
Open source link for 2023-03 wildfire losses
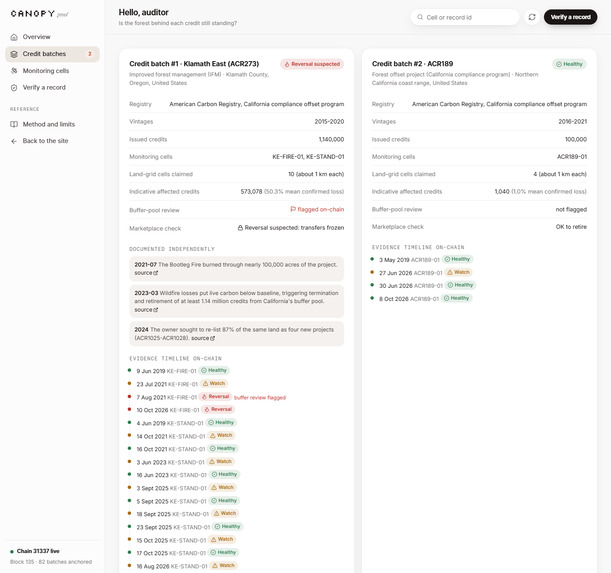[146, 310]
